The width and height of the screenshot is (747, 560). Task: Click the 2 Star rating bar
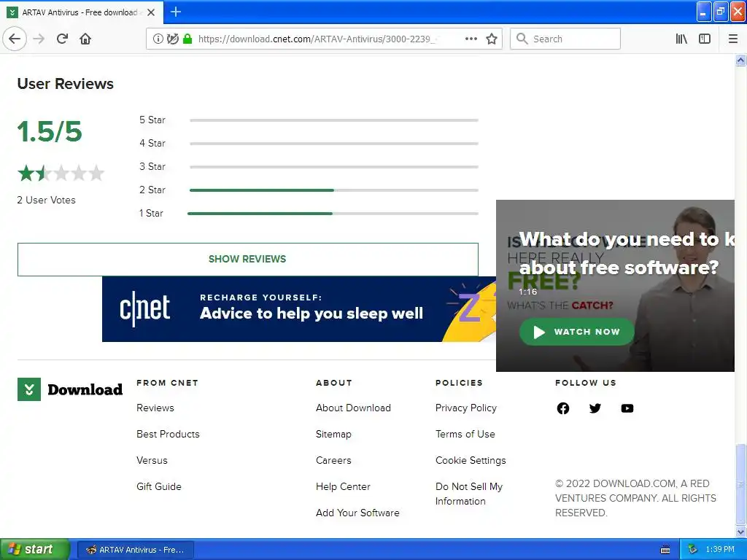[333, 190]
